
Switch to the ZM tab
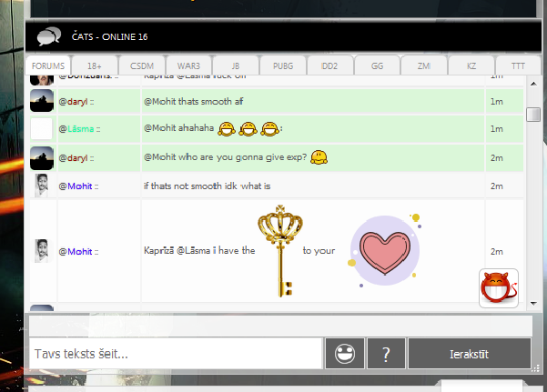click(x=424, y=65)
